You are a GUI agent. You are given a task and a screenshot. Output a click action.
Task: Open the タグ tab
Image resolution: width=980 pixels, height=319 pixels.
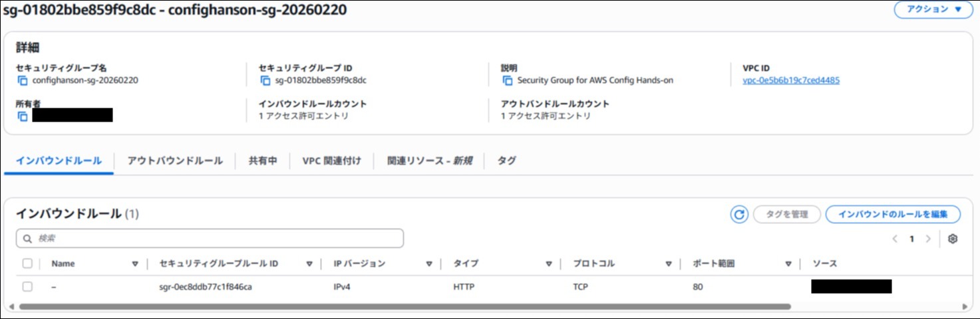click(x=506, y=161)
